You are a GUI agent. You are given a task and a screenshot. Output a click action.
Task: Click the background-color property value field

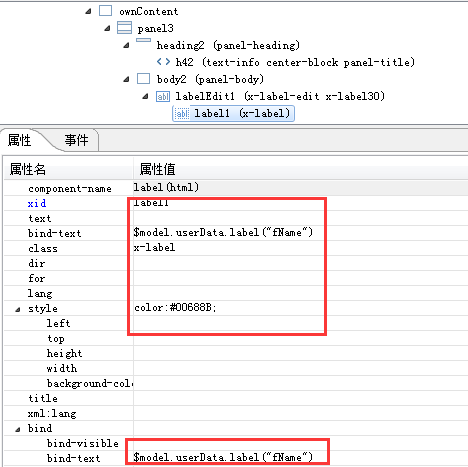pos(301,383)
